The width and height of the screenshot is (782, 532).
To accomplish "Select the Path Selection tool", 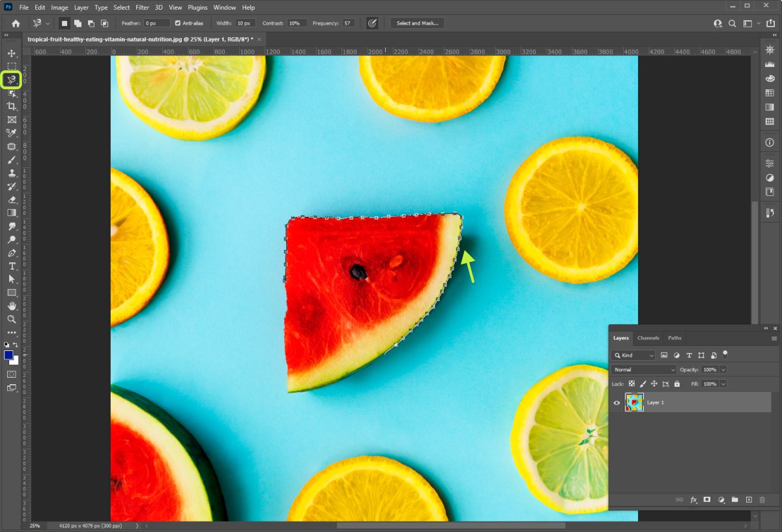I will tap(12, 279).
